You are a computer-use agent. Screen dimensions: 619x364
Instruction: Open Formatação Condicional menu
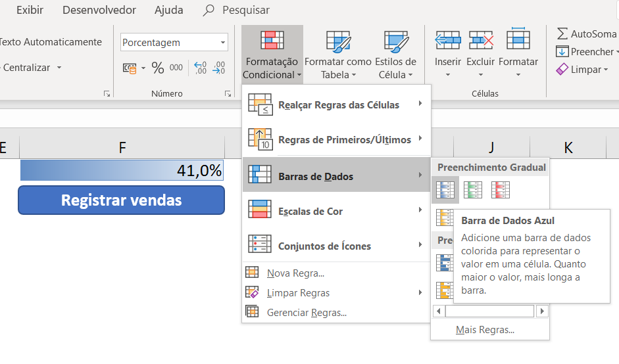(x=272, y=55)
